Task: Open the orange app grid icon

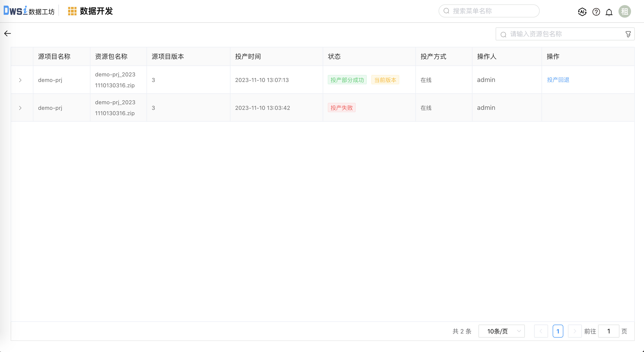Action: [x=72, y=11]
